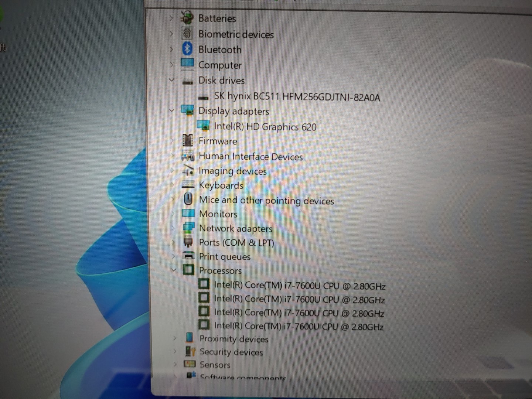Click the Imaging devices icon

click(188, 170)
